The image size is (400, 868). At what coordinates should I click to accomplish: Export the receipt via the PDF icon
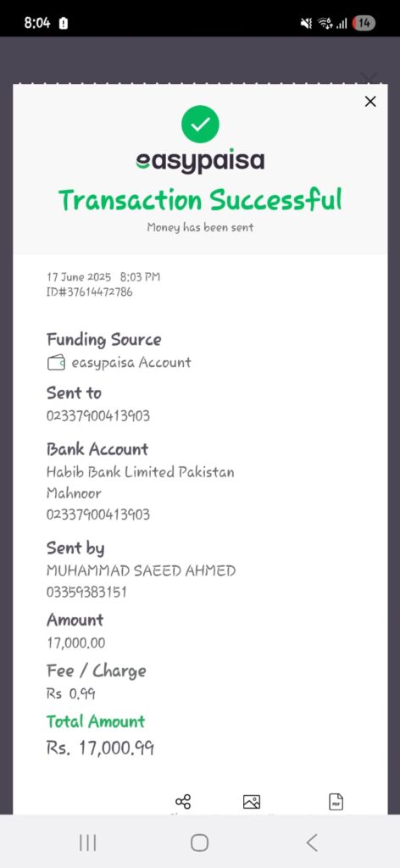click(336, 802)
